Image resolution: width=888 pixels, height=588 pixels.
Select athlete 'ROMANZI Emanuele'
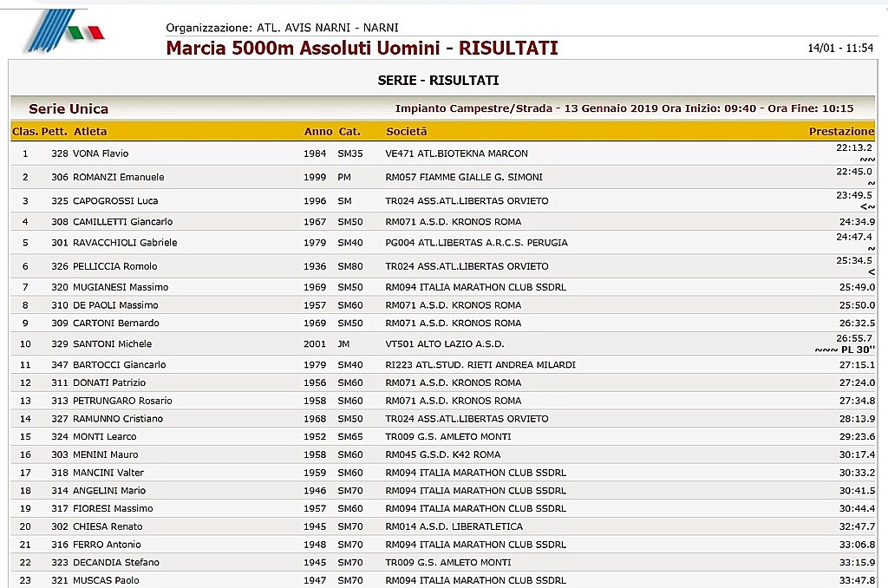(x=118, y=177)
